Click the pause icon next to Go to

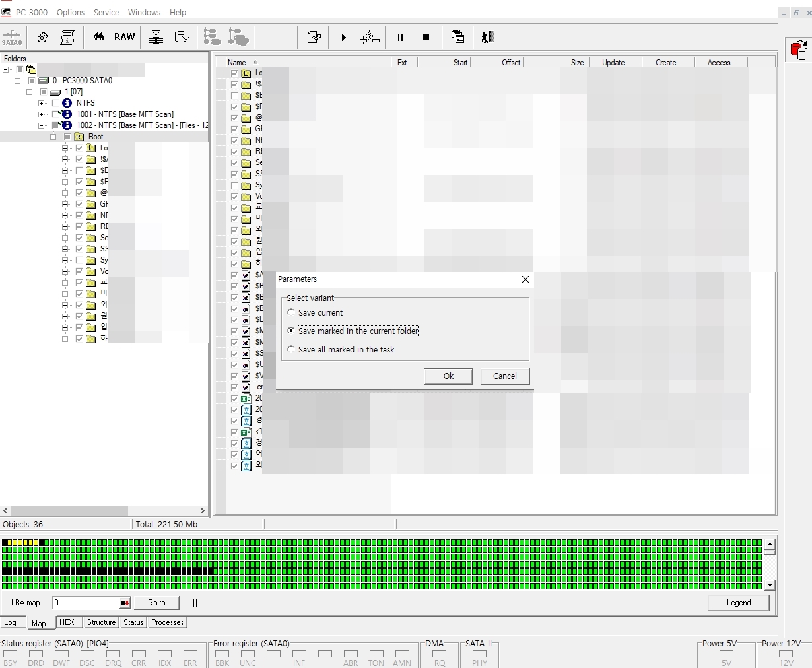195,603
